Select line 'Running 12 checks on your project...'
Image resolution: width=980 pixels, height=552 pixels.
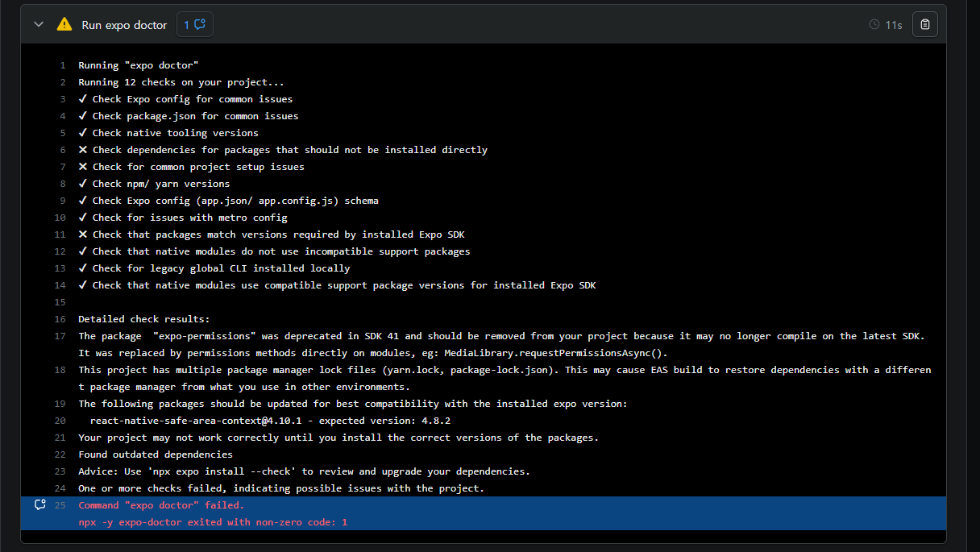point(181,82)
